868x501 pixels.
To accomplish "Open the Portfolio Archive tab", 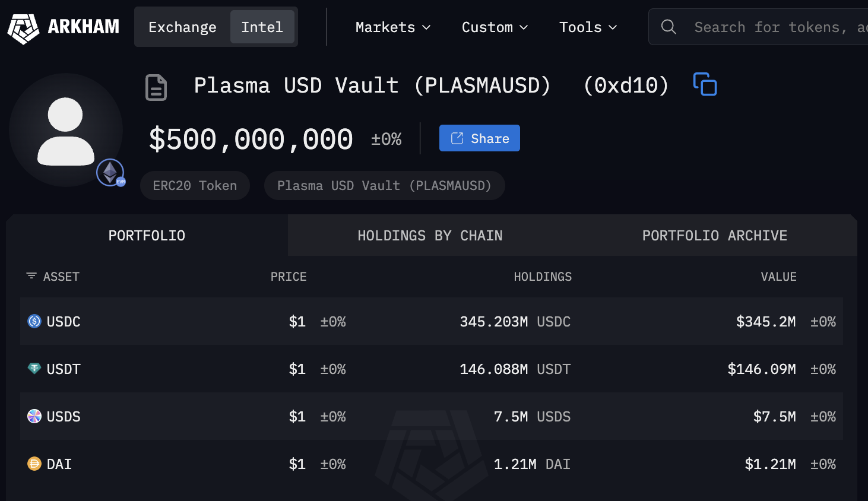I will 714,235.
